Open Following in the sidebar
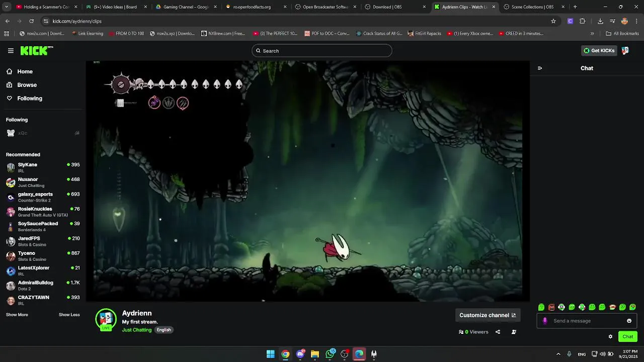This screenshot has width=644, height=362. [30, 99]
